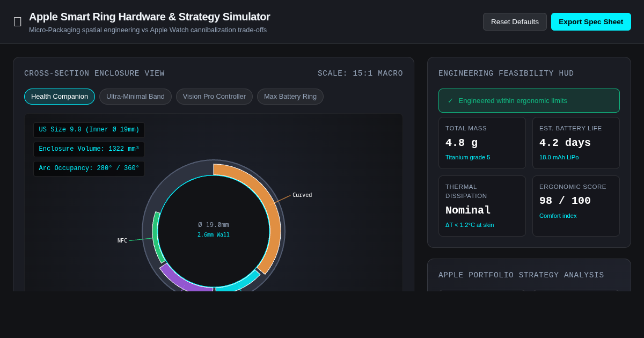Click 'SCALE: 15:1 MACRO' label

point(360,74)
